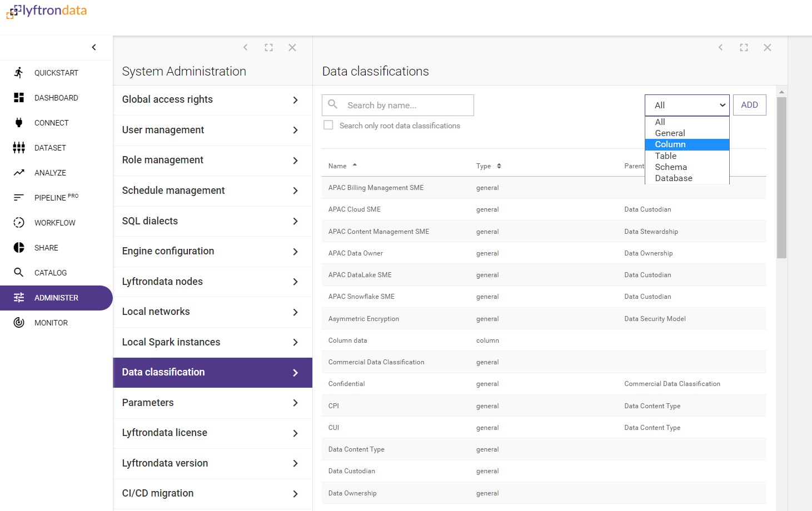Expand System Administration panel to fullscreen

[x=269, y=48]
